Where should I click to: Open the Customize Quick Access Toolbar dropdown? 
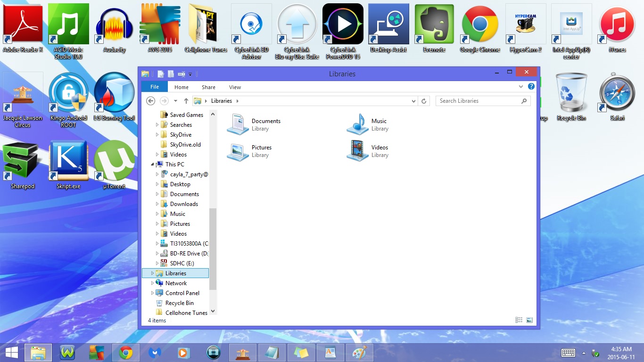point(190,74)
